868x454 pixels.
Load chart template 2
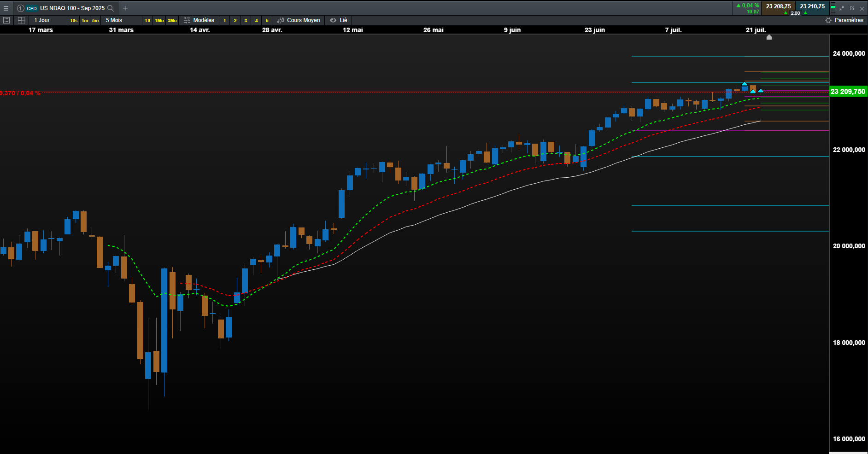(235, 20)
